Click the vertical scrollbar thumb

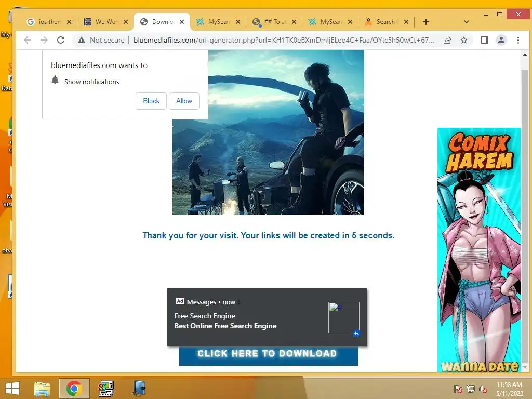click(x=525, y=216)
